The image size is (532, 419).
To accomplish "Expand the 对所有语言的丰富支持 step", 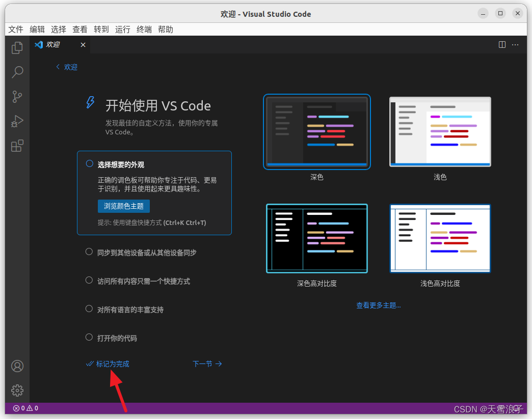I will tap(130, 310).
